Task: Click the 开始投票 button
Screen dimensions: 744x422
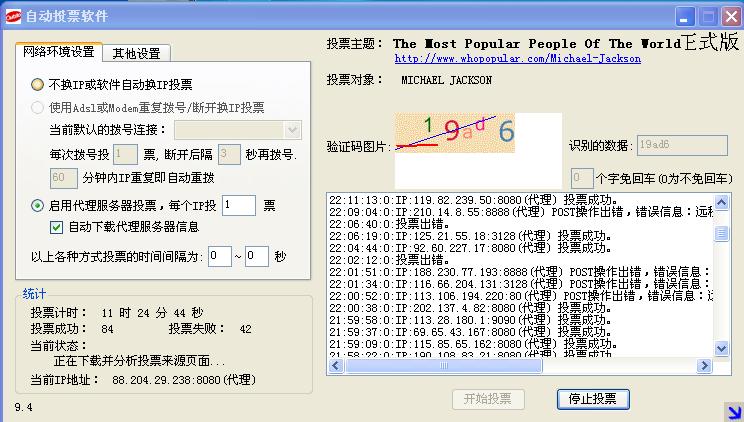Action: pyautogui.click(x=488, y=399)
